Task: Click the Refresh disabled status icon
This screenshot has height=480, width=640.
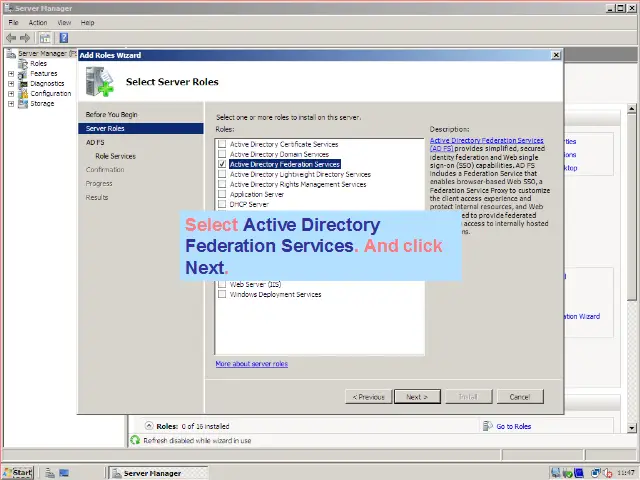Action: 135,440
